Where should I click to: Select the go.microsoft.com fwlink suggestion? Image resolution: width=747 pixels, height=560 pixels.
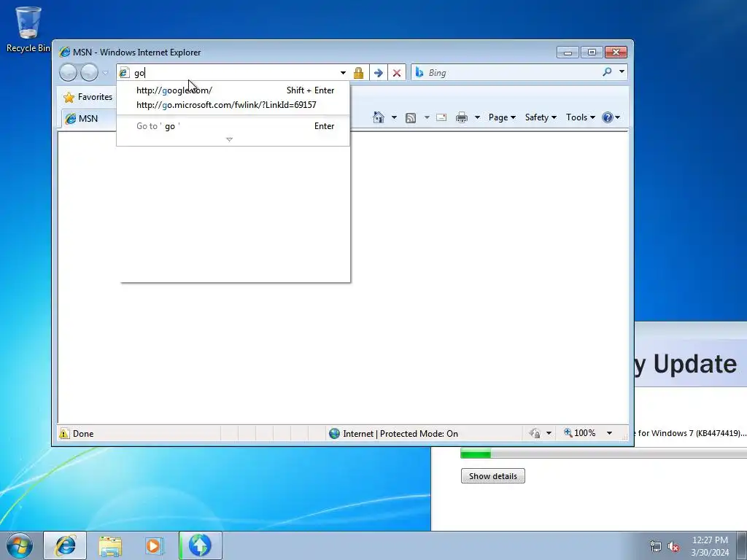point(233,105)
